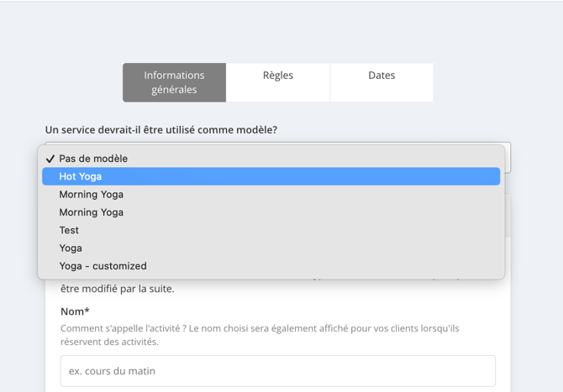
Task: Click the select box edge behind the open list
Action: pyautogui.click(x=508, y=158)
